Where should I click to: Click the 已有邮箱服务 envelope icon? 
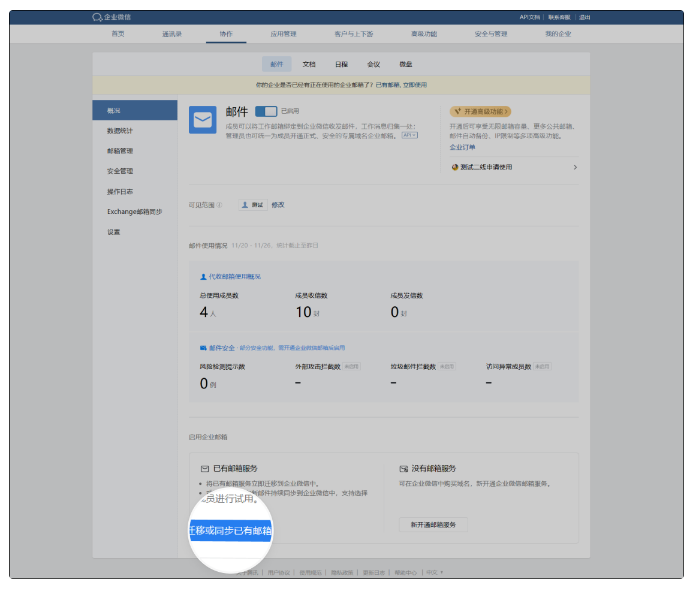tap(205, 468)
